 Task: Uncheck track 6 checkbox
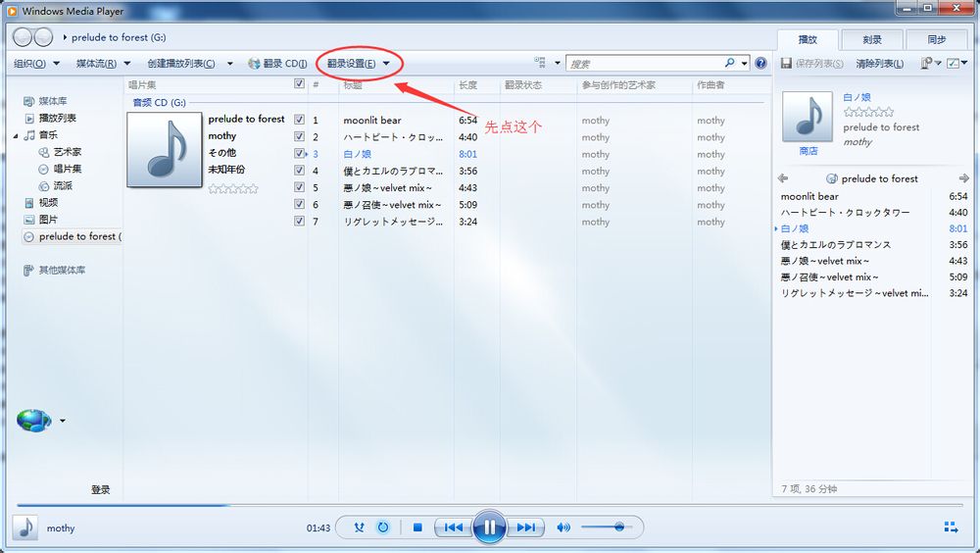click(x=299, y=204)
